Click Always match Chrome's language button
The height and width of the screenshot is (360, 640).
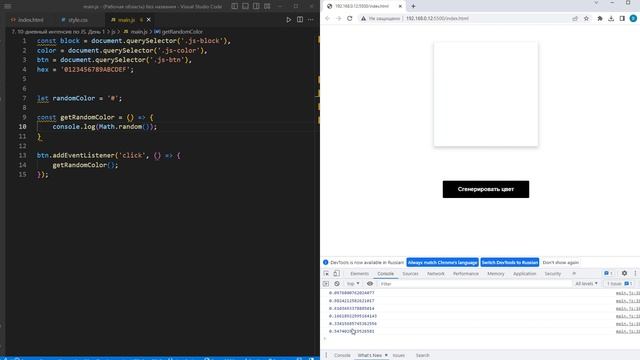pyautogui.click(x=442, y=262)
